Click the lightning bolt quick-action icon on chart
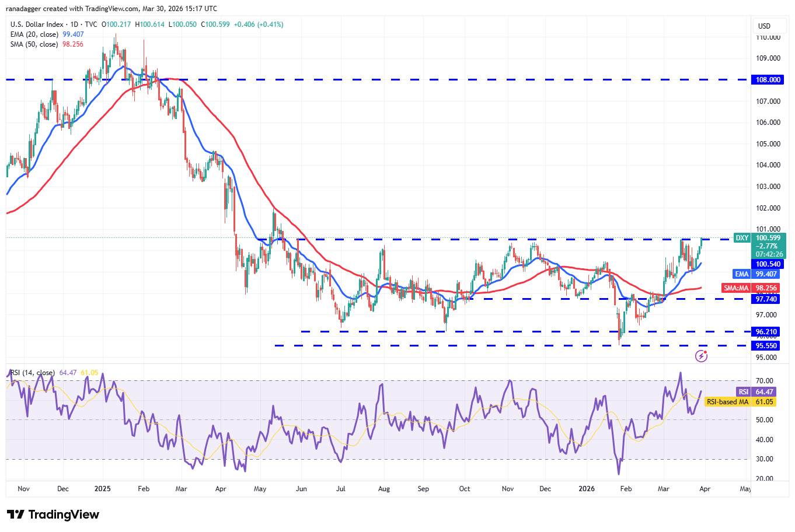 (x=700, y=355)
